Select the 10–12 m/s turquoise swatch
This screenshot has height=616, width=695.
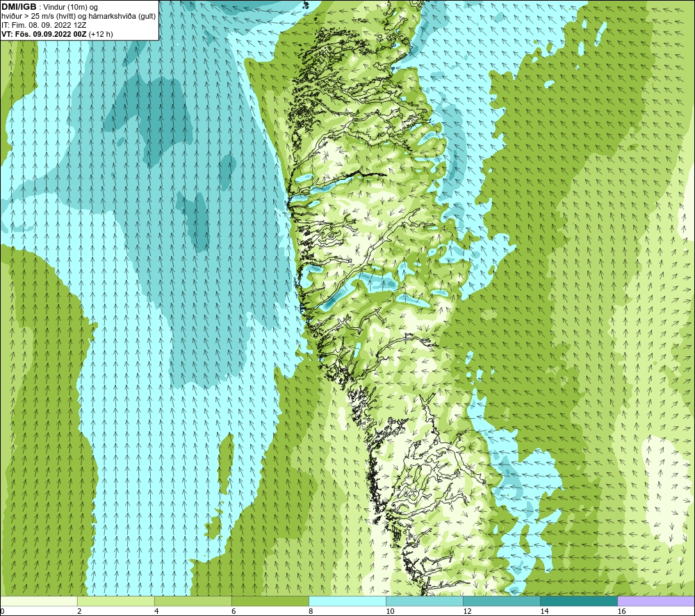424,601
